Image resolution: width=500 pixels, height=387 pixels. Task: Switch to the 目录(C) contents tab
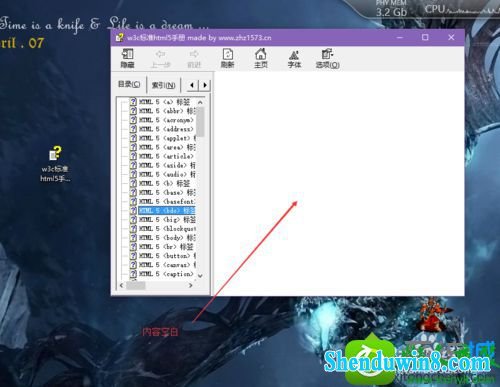[129, 84]
